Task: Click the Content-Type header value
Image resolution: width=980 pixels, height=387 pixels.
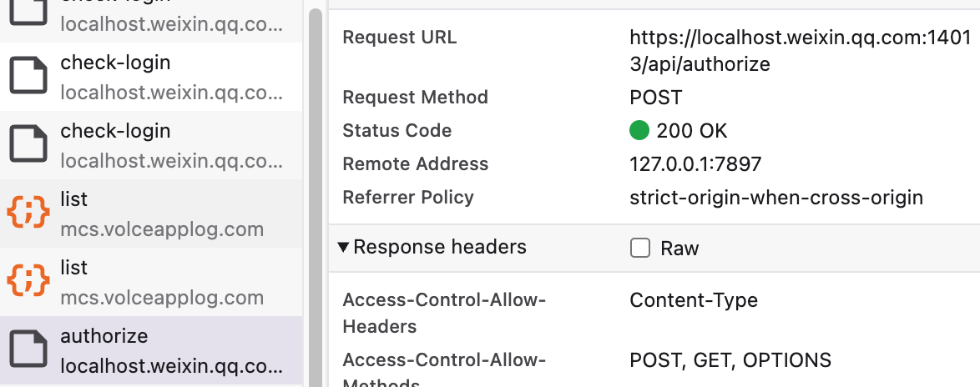Action: (694, 300)
